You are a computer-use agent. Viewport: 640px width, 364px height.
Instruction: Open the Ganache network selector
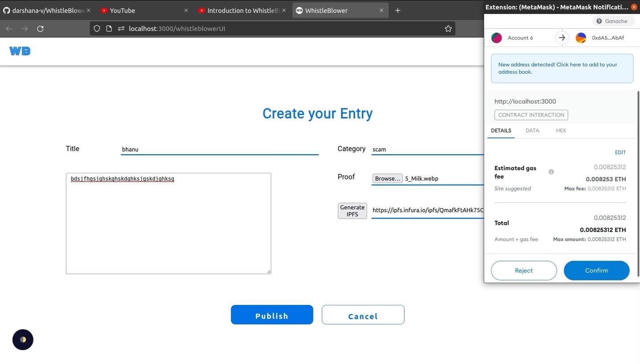pos(612,21)
